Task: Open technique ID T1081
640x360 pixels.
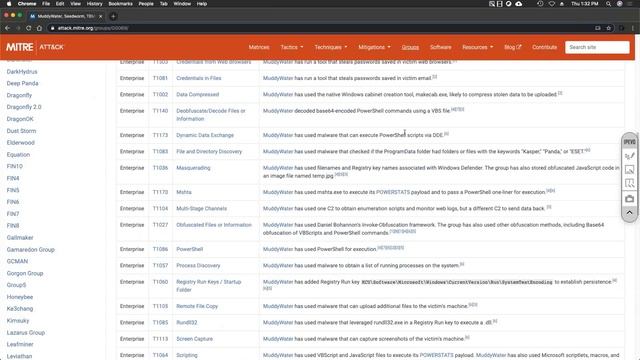Action: pos(160,78)
